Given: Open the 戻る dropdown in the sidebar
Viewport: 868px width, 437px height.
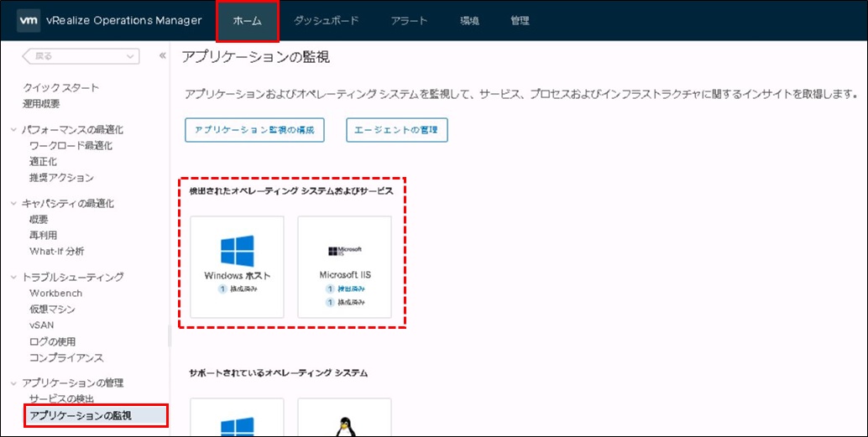Looking at the screenshot, I should point(81,56).
